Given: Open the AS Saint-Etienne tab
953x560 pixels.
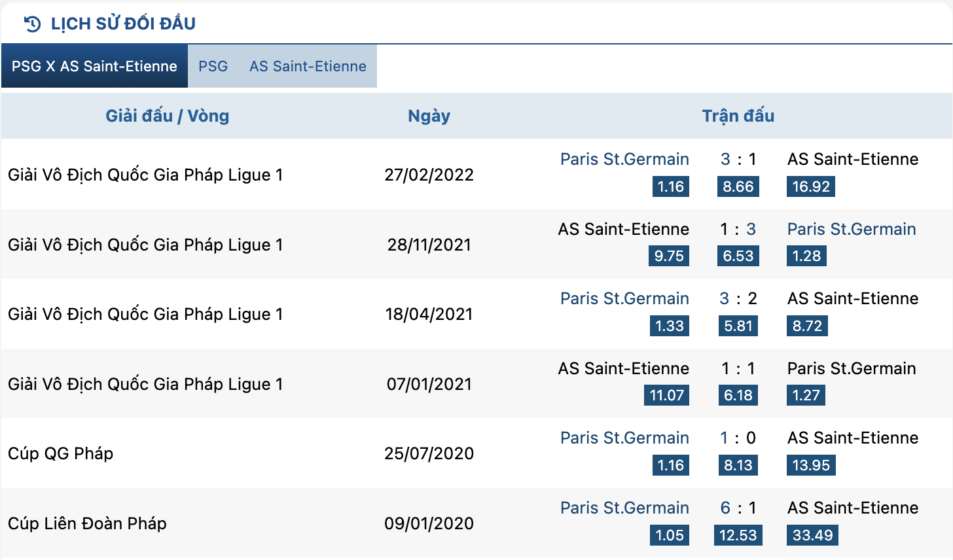Looking at the screenshot, I should (x=308, y=66).
